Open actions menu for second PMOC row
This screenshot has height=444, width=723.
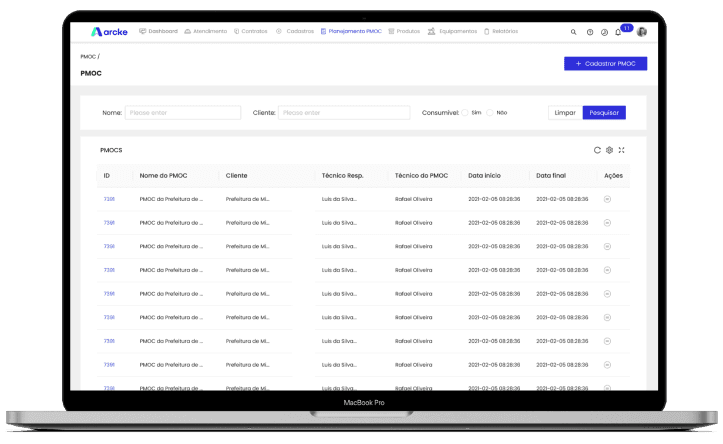tap(607, 223)
